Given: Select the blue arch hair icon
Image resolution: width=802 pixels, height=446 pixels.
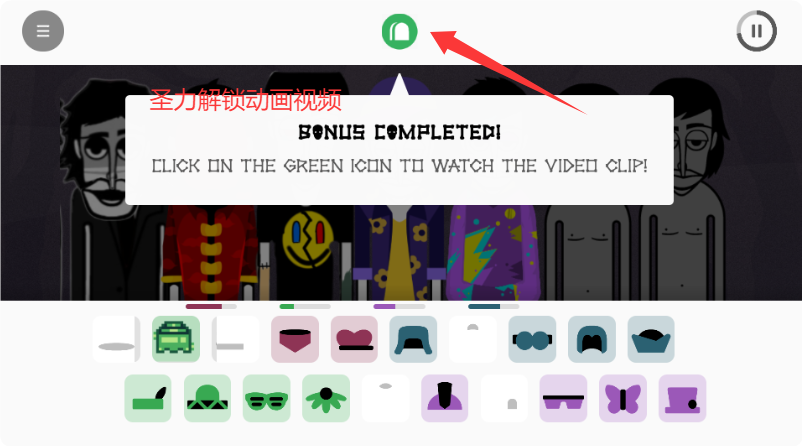Looking at the screenshot, I should [x=592, y=339].
